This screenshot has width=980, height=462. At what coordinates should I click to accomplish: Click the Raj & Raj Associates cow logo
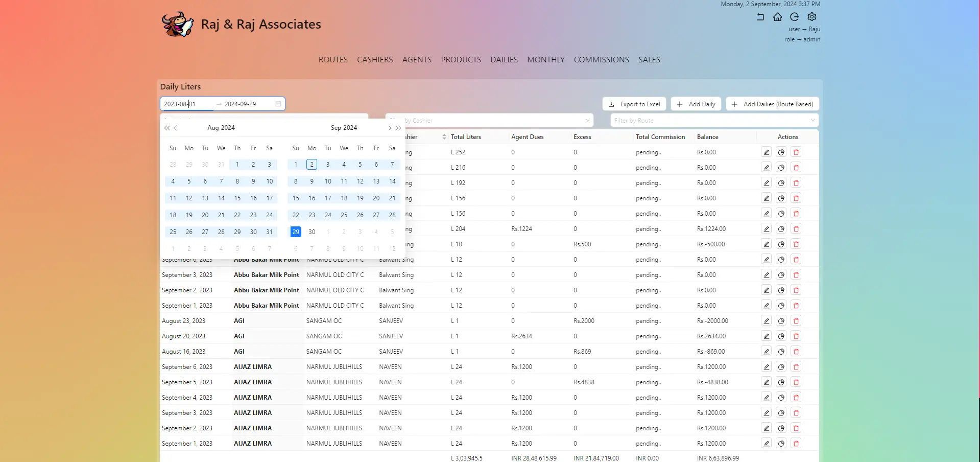177,24
